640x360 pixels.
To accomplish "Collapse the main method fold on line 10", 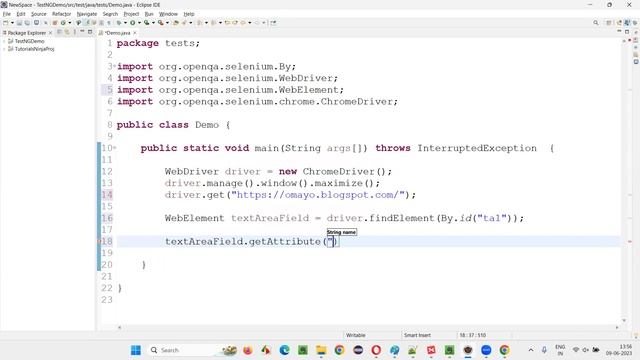I will coord(115,148).
